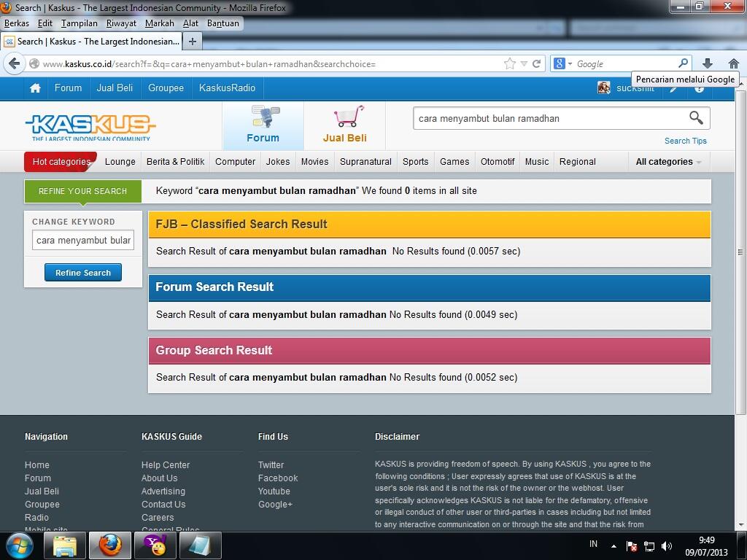Open the Markah menu
747x560 pixels.
tap(160, 23)
